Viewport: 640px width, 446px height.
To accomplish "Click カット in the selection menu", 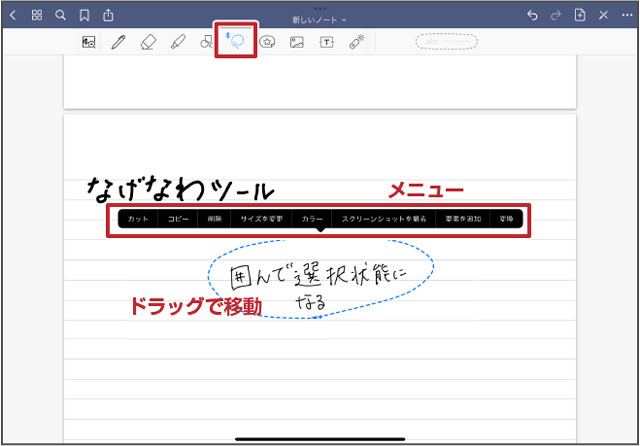I will (137, 218).
